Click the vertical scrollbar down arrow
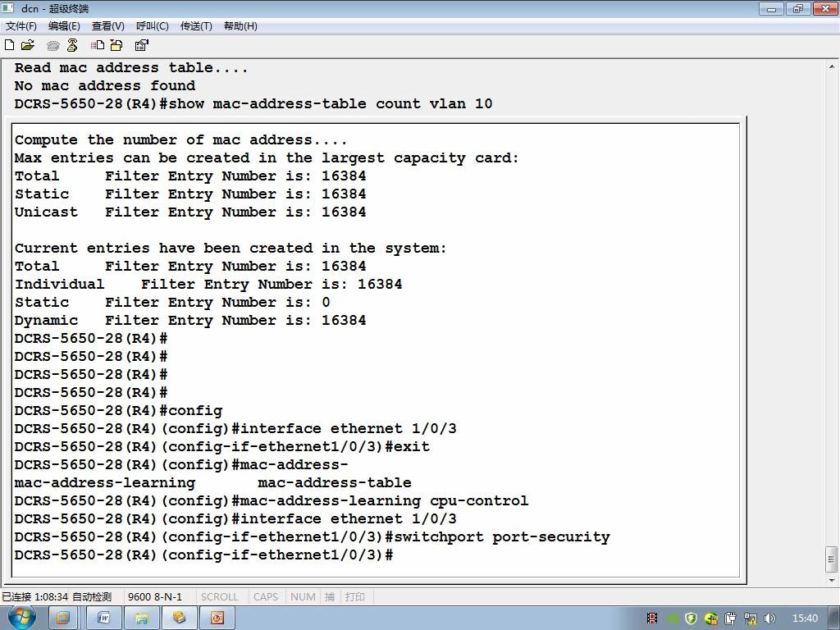This screenshot has height=630, width=840. (x=832, y=580)
